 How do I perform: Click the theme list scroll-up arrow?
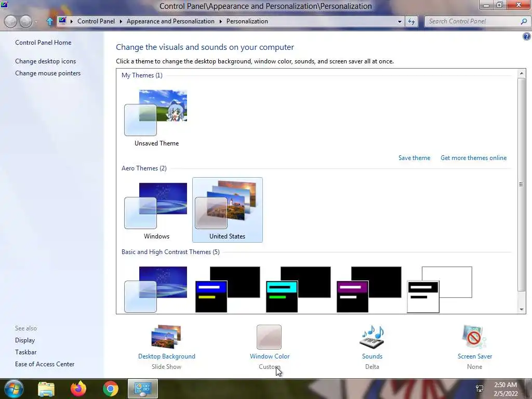(x=522, y=73)
